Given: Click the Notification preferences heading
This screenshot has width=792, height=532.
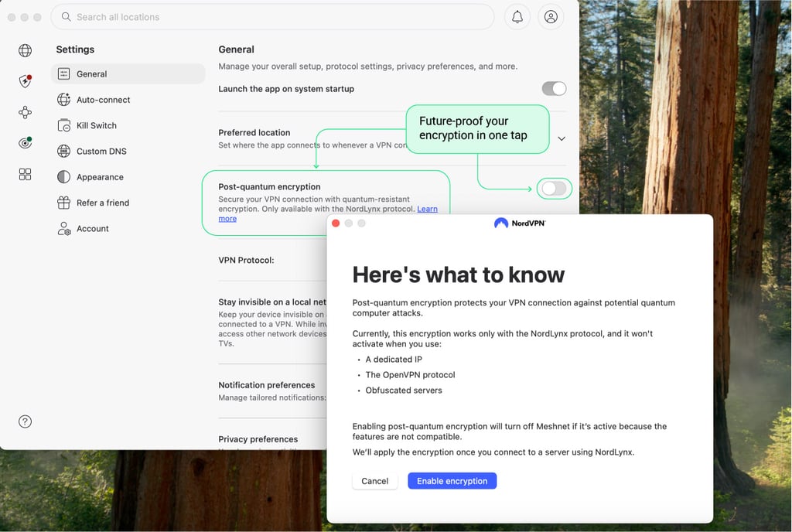Looking at the screenshot, I should (x=266, y=385).
